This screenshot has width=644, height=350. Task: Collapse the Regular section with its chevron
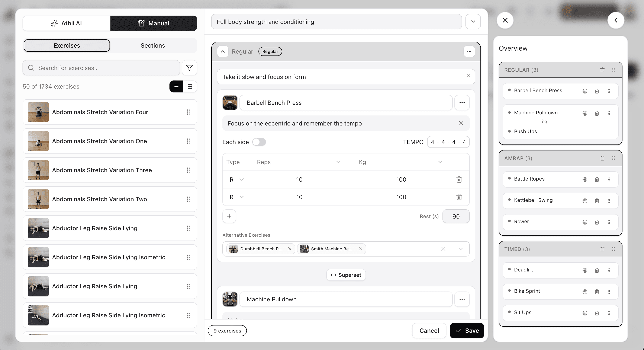pyautogui.click(x=223, y=51)
